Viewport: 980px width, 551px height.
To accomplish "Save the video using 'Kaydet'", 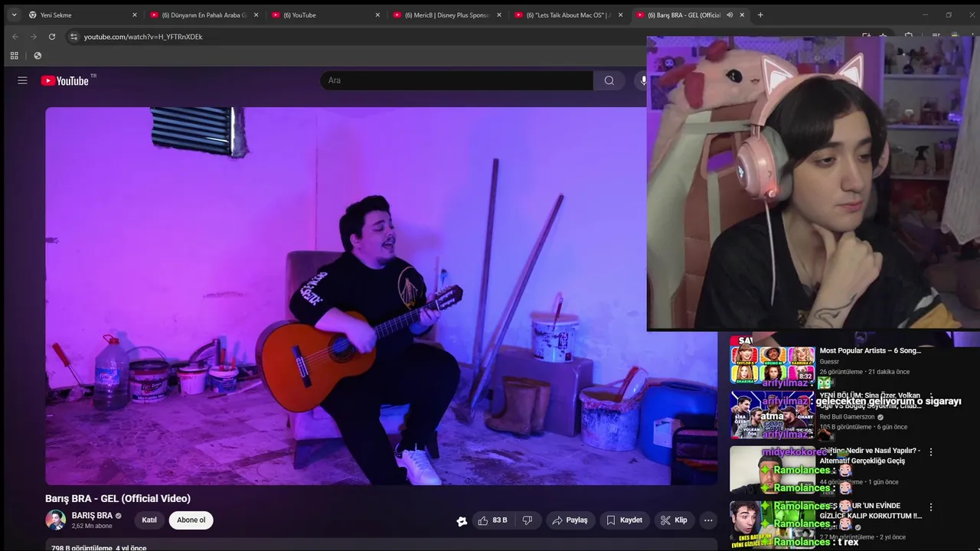I will tap(625, 520).
